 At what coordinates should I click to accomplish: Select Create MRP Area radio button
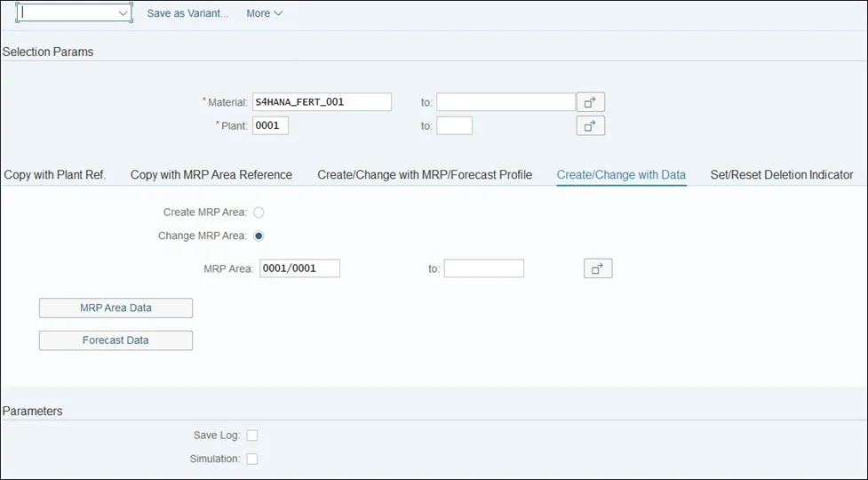(x=259, y=212)
